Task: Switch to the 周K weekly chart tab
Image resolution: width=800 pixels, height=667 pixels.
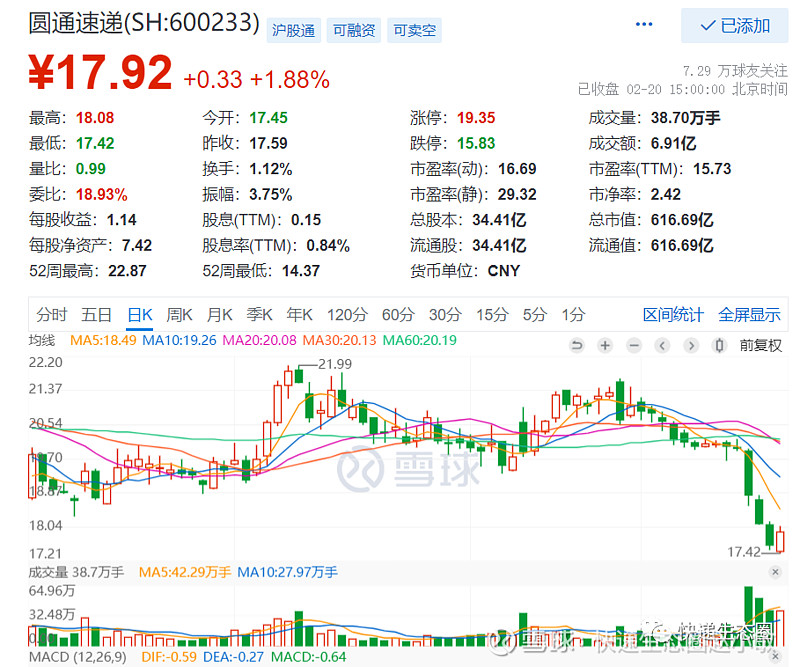Action: point(179,314)
